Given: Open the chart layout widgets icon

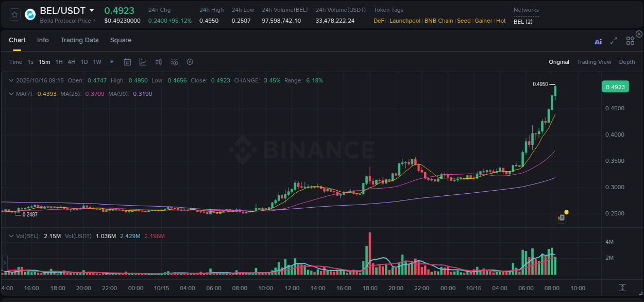Looking at the screenshot, I should point(630,41).
